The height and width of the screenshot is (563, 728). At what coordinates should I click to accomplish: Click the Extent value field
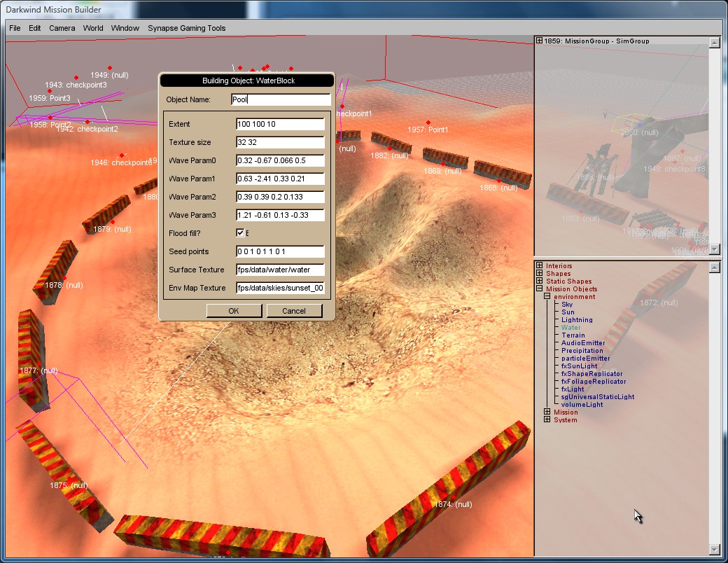tap(280, 124)
